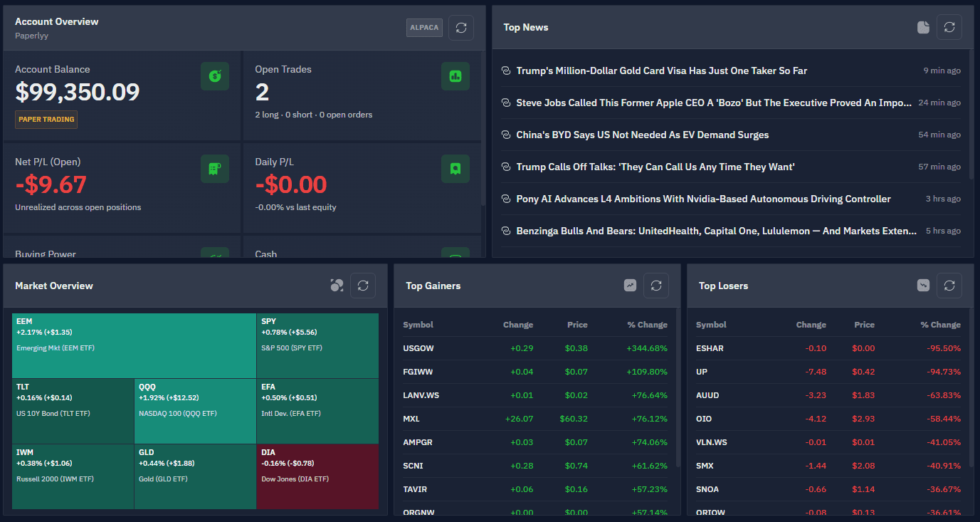Click link icon beside China's BYD headline
Image resolution: width=980 pixels, height=522 pixels.
[x=506, y=135]
